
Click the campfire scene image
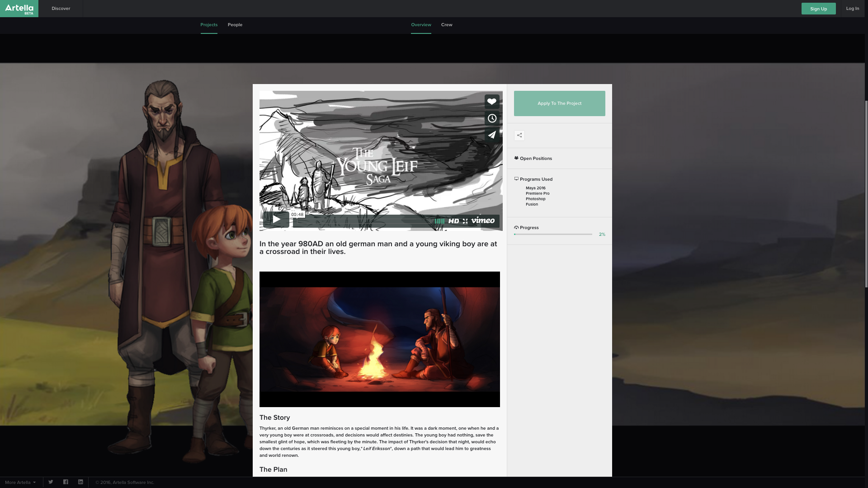380,339
